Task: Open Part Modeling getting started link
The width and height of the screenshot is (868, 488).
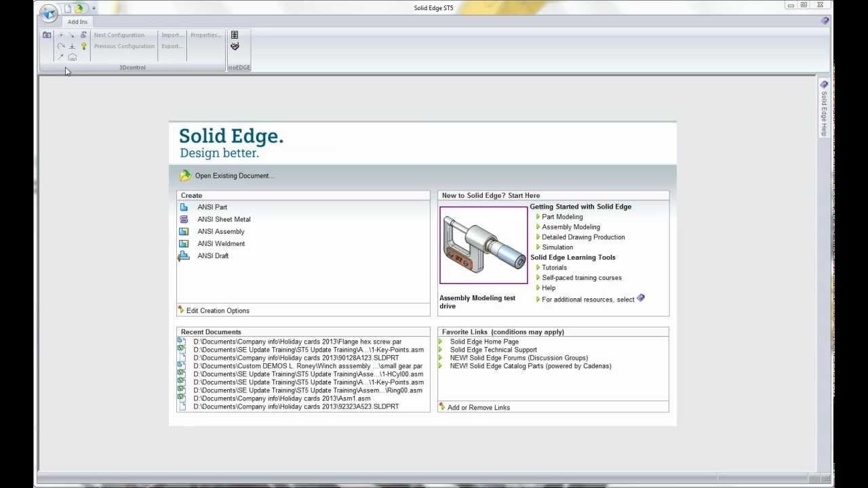Action: pyautogui.click(x=562, y=217)
